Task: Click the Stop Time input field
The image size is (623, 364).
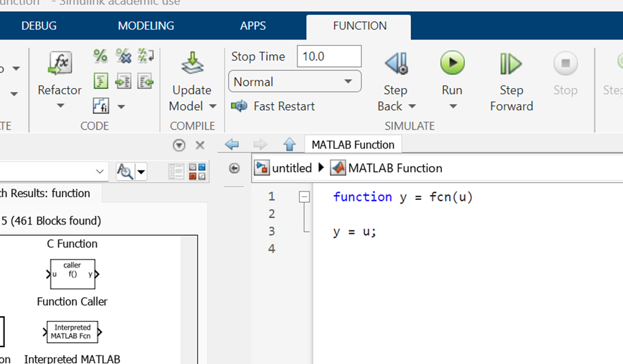Action: click(x=329, y=56)
